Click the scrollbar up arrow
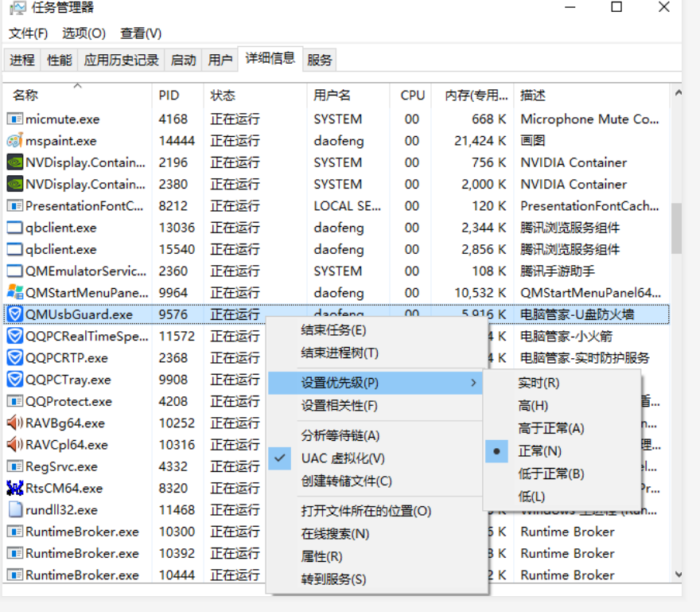This screenshot has width=700, height=612. 678,93
